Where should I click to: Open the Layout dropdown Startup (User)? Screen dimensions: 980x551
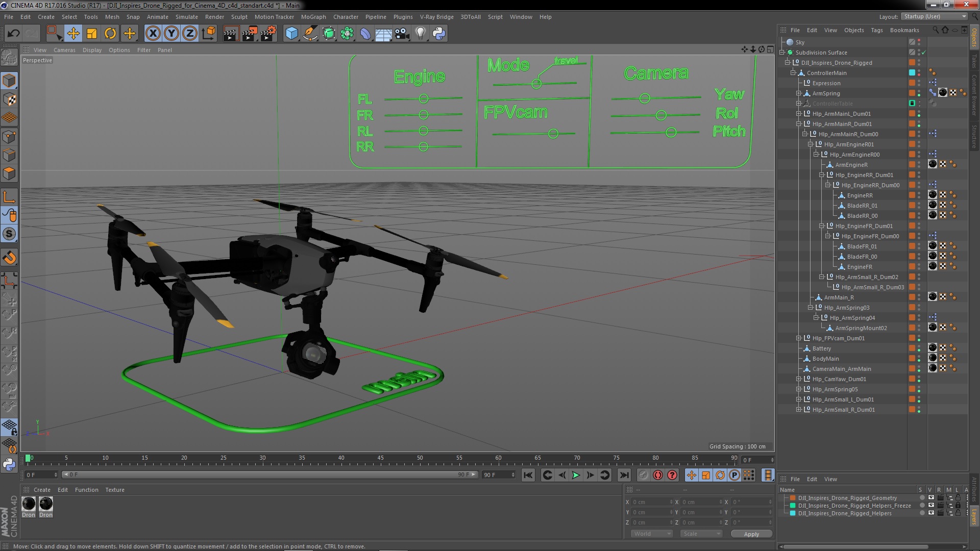934,16
